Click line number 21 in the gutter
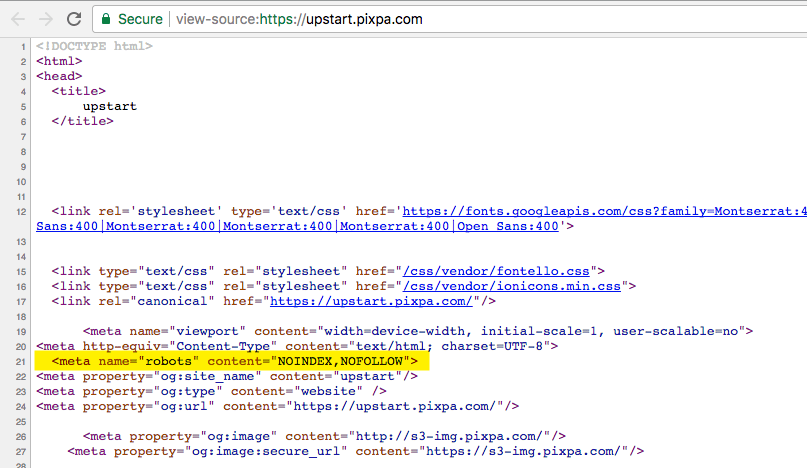807x468 pixels. coord(19,361)
